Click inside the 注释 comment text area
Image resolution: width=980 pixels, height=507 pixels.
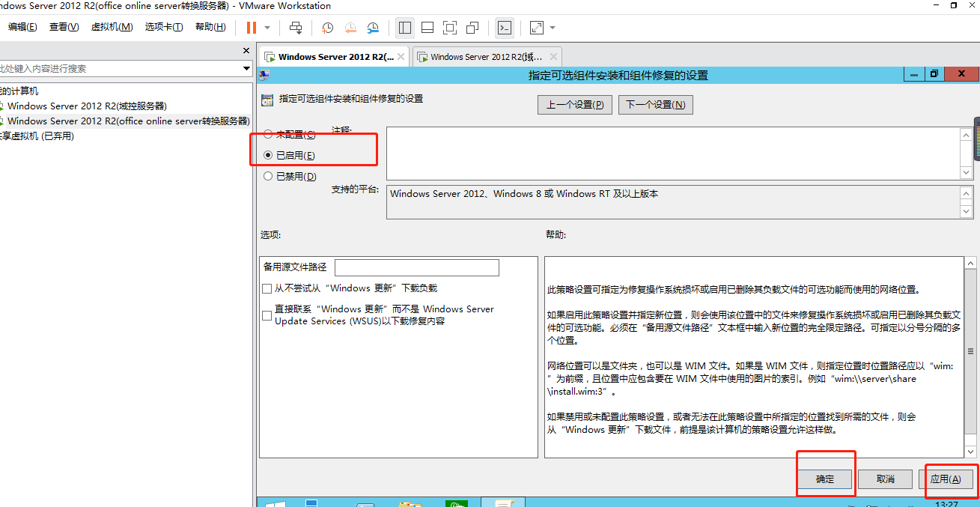click(673, 153)
